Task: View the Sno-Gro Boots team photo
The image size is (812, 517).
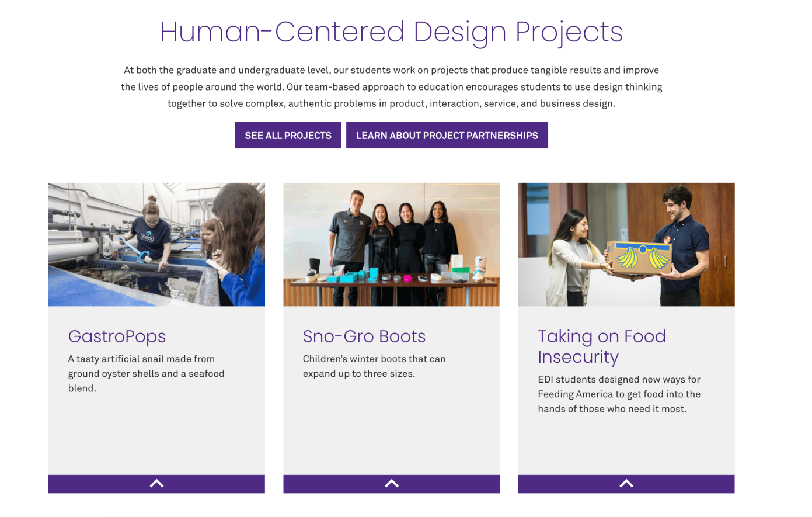Action: [392, 244]
